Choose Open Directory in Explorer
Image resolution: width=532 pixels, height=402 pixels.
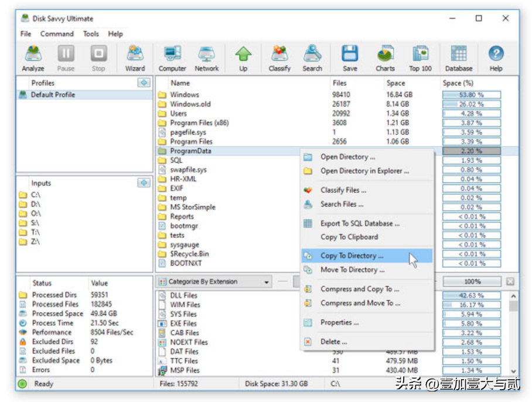367,171
